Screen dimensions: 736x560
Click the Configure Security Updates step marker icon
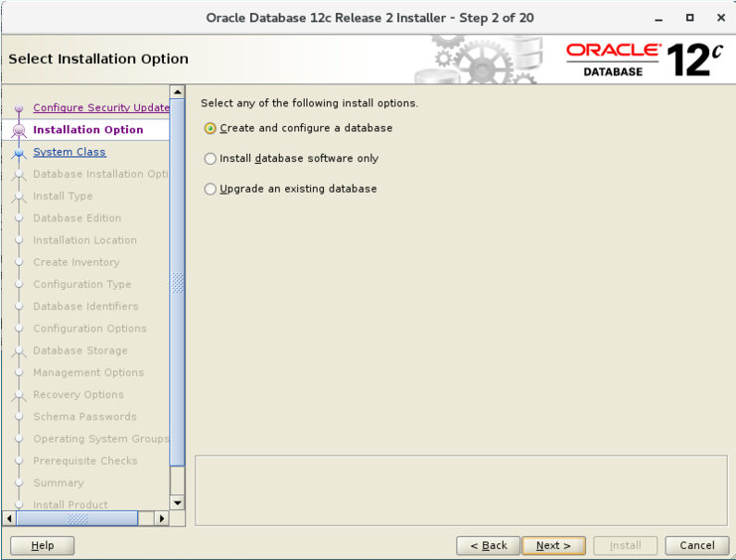pos(19,108)
